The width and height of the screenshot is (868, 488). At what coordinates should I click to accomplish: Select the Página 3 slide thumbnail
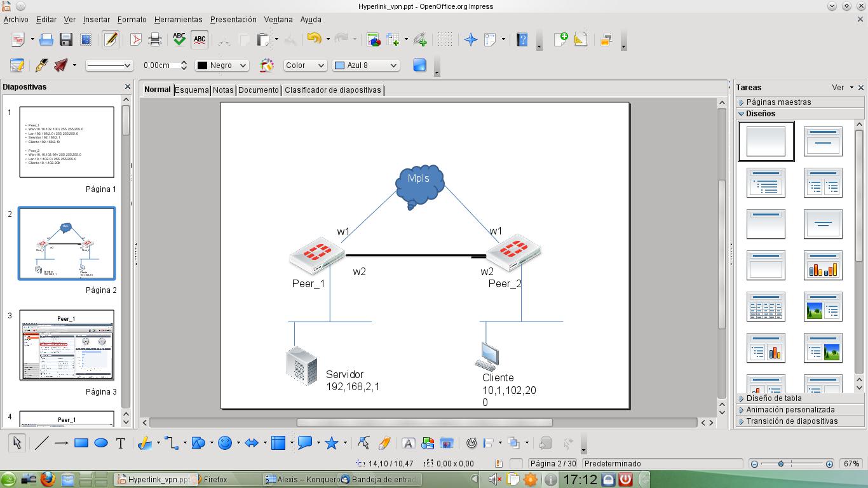pyautogui.click(x=67, y=345)
